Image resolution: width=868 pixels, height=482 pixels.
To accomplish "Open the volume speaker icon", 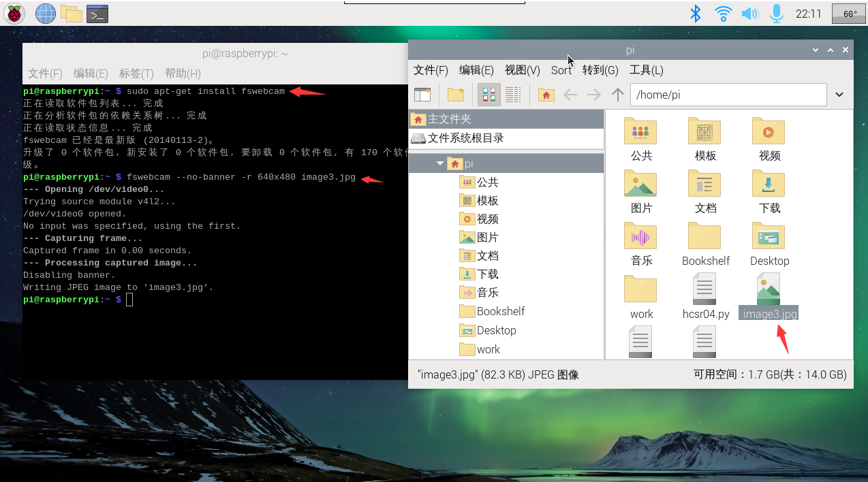I will tap(749, 13).
